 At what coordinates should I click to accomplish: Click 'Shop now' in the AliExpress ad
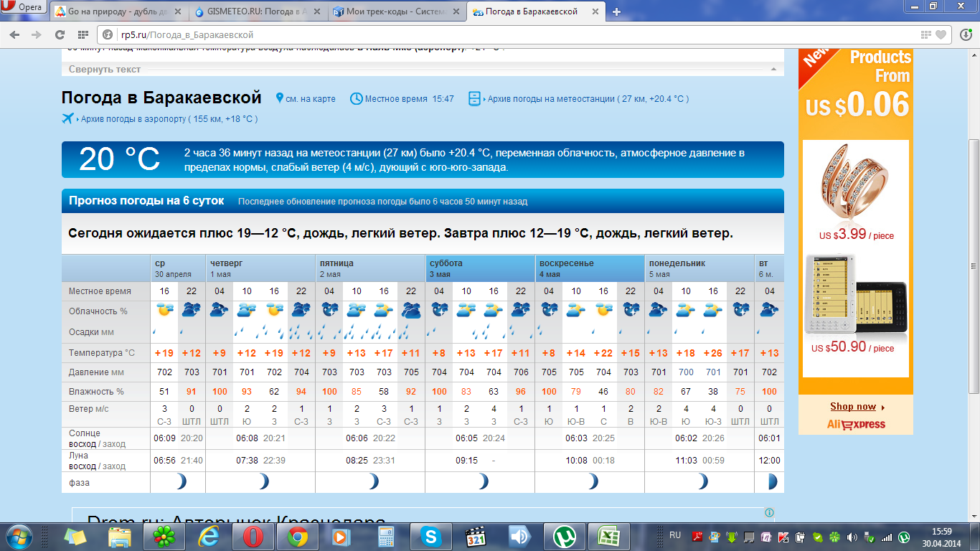coord(853,407)
